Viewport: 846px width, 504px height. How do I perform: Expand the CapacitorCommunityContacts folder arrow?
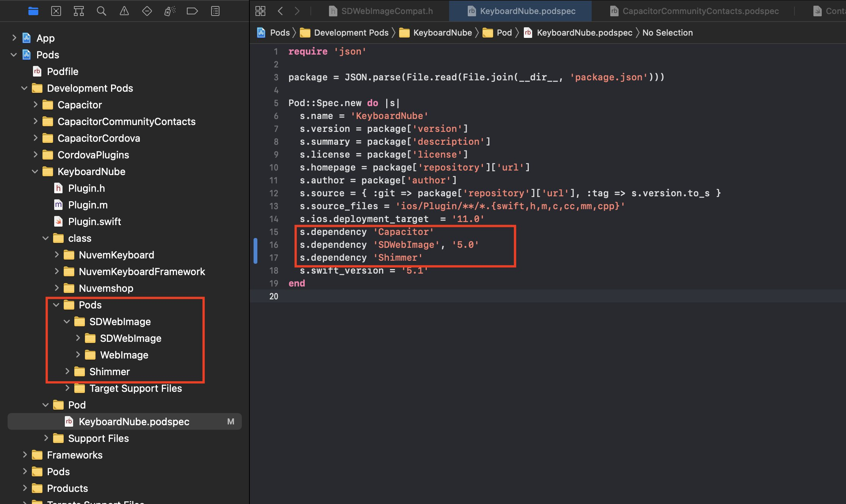(x=35, y=121)
